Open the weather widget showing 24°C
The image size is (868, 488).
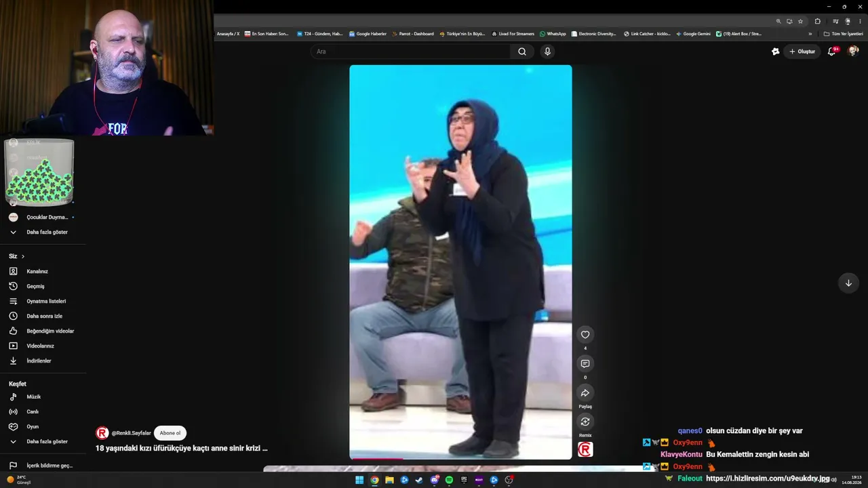click(x=19, y=480)
